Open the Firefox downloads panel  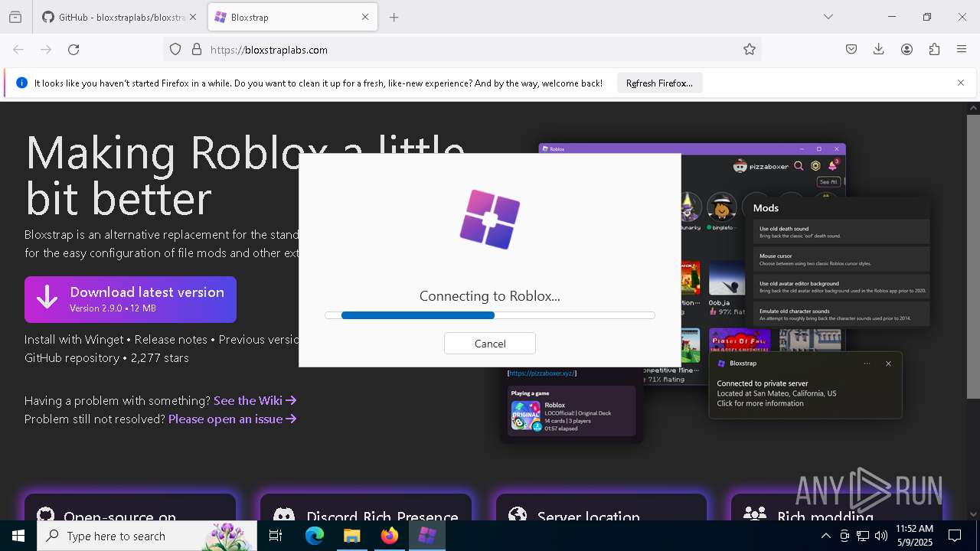[x=879, y=50]
